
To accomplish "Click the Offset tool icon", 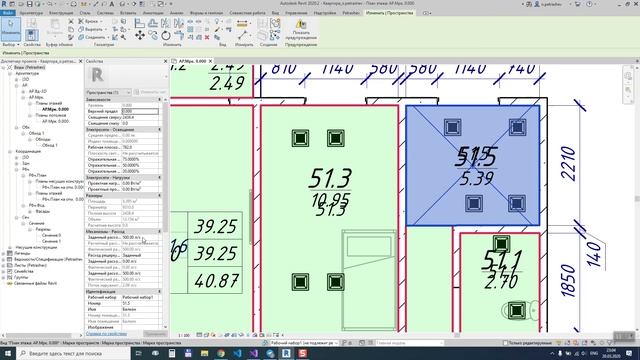I will (x=153, y=23).
